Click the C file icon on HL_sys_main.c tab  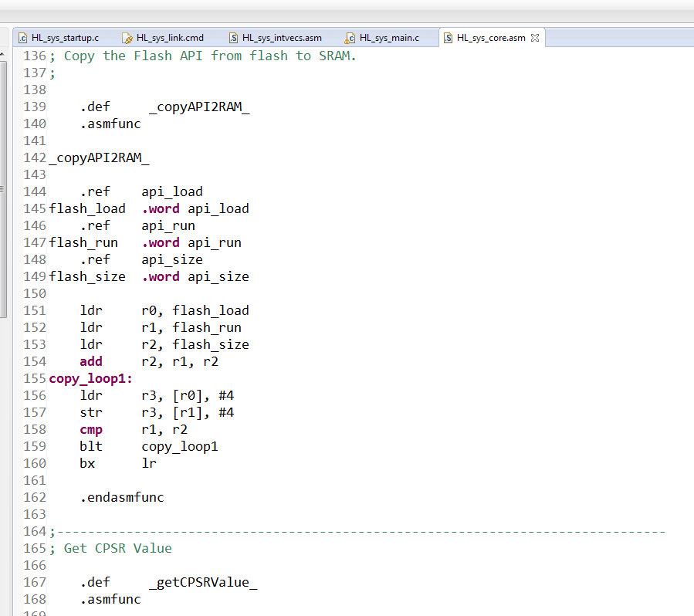tap(350, 38)
